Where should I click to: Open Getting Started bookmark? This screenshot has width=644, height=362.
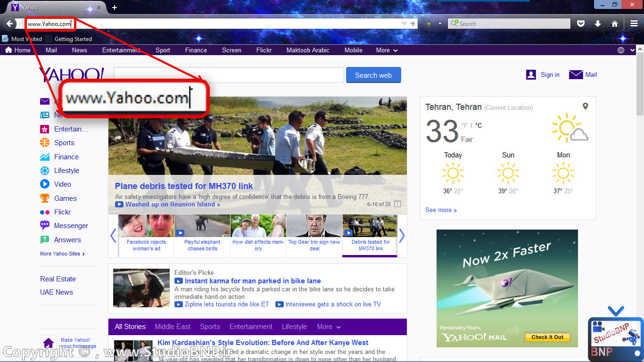click(69, 39)
